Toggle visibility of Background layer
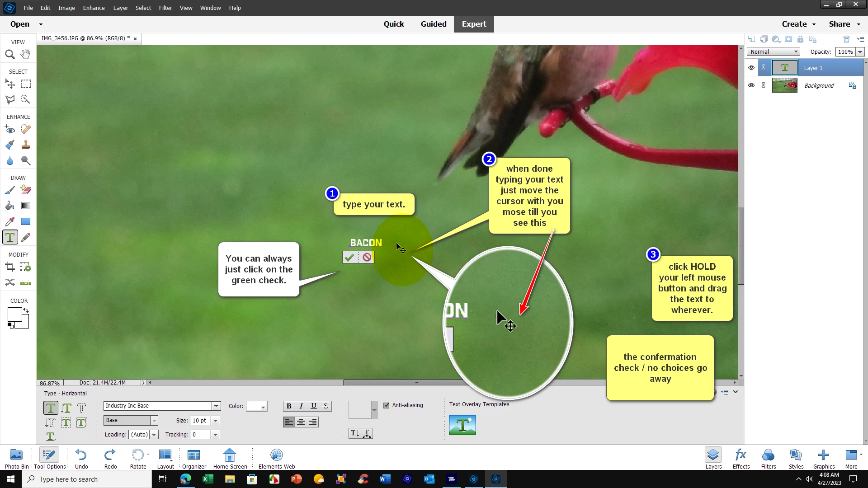This screenshot has height=488, width=868. (x=751, y=85)
